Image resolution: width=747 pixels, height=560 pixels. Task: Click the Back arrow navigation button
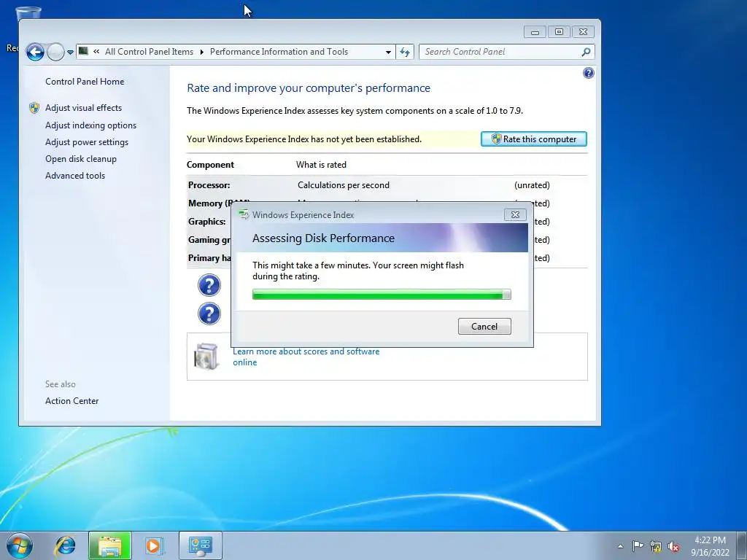[35, 52]
